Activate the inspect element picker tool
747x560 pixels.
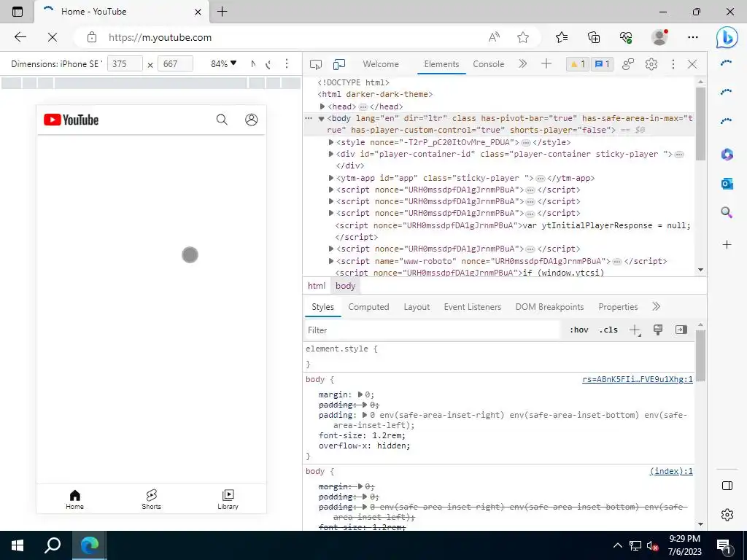coord(315,64)
